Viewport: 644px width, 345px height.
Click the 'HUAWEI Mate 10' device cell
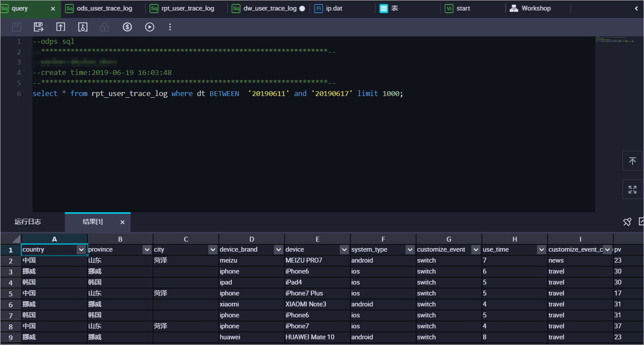[317, 337]
